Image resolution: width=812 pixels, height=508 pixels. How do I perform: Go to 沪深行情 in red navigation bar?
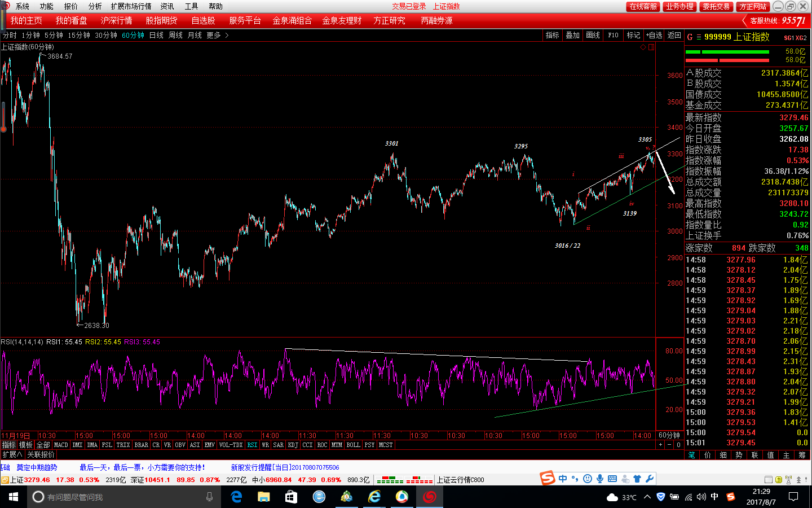coord(116,20)
